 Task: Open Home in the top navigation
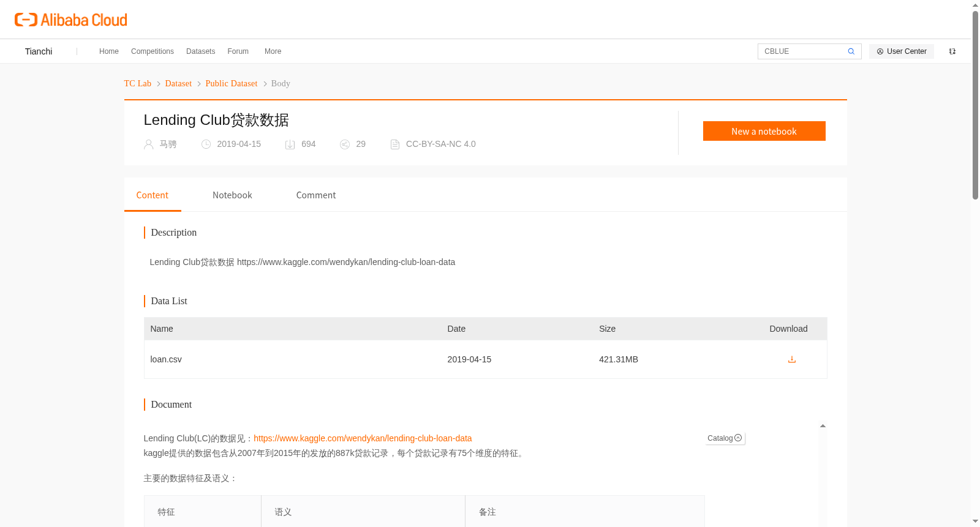109,51
